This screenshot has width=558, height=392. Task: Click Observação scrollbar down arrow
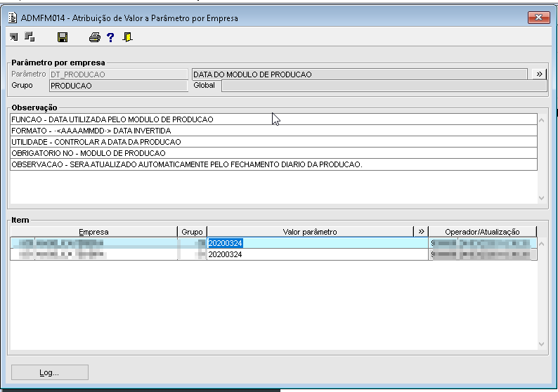point(542,198)
